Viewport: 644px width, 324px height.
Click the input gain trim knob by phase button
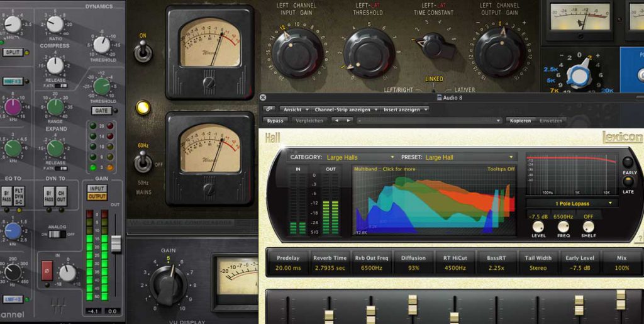click(x=68, y=272)
